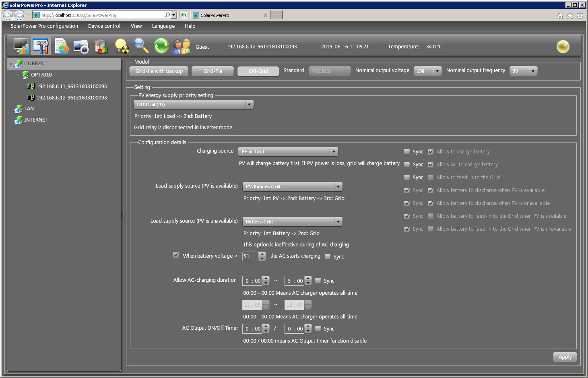Screen dimensions: 588x378
Task: Click the green refresh arrows icon
Action: (161, 46)
